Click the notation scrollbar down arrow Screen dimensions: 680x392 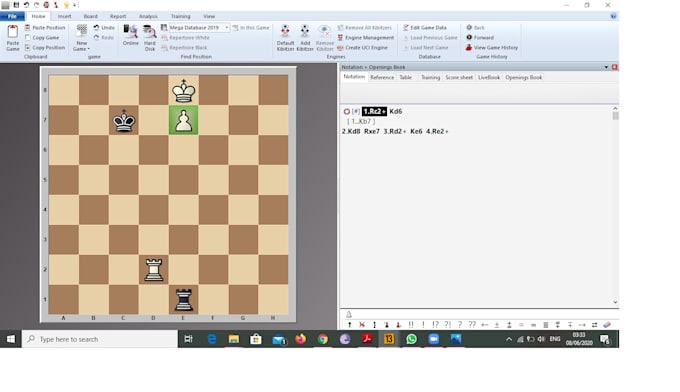click(x=615, y=302)
